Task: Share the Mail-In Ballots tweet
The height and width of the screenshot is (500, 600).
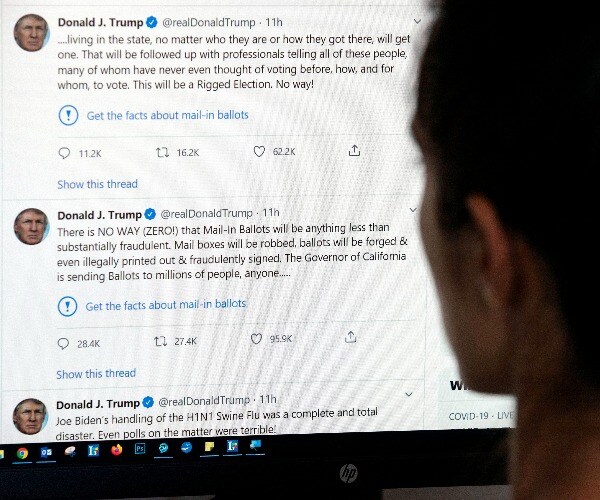Action: [x=351, y=337]
